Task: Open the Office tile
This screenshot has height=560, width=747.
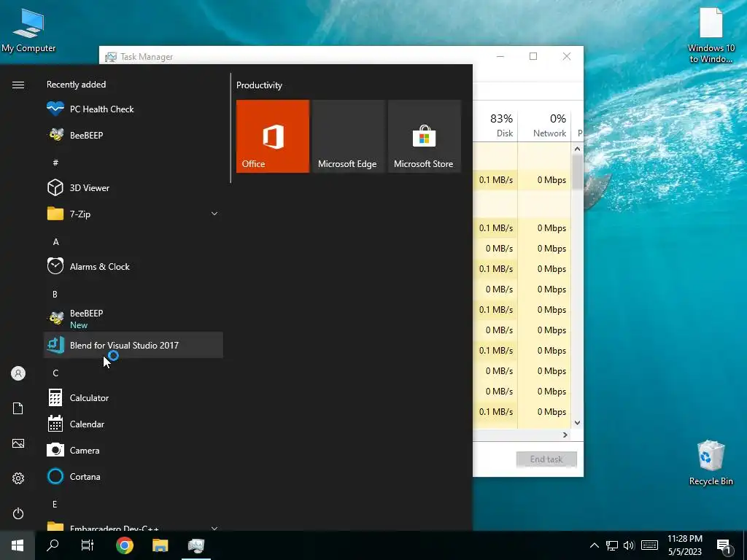Action: [x=273, y=136]
